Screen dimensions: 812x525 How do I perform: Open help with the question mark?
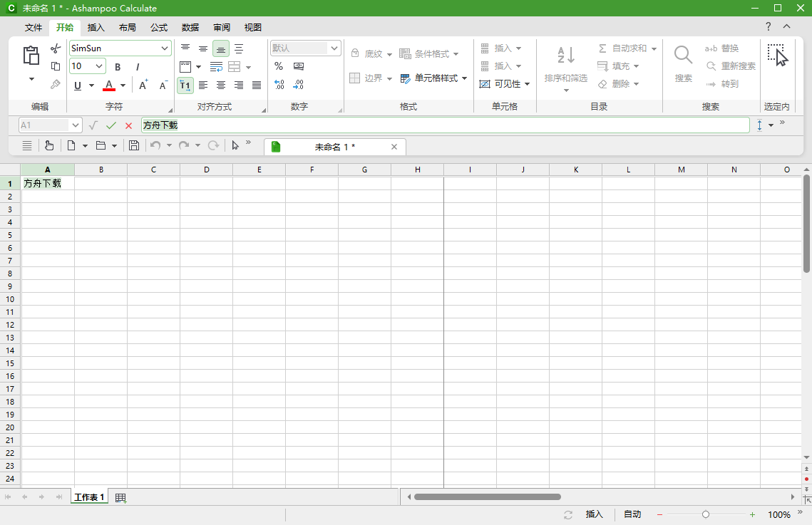coord(769,26)
